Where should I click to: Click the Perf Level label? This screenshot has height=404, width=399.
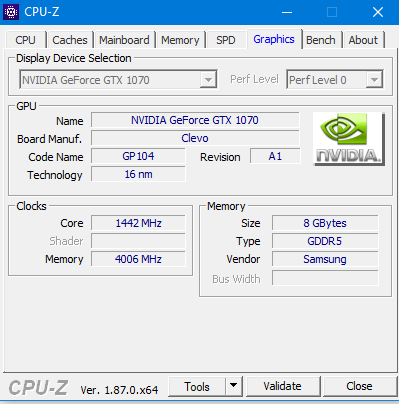pyautogui.click(x=254, y=79)
